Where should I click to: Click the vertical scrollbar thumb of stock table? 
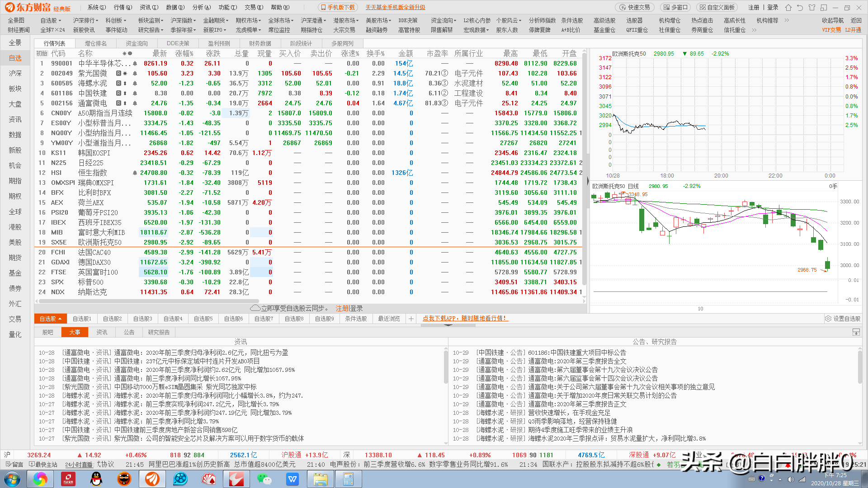584,168
